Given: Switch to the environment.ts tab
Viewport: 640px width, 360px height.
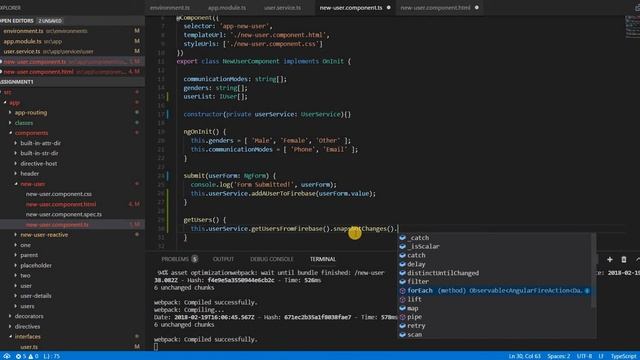Looking at the screenshot, I should (169, 7).
